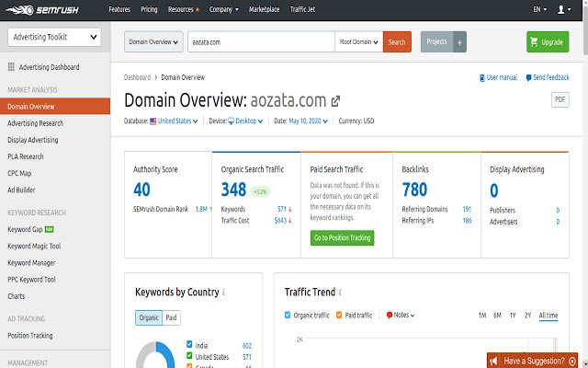Open the User manual link
The height and width of the screenshot is (368, 588).
(499, 77)
